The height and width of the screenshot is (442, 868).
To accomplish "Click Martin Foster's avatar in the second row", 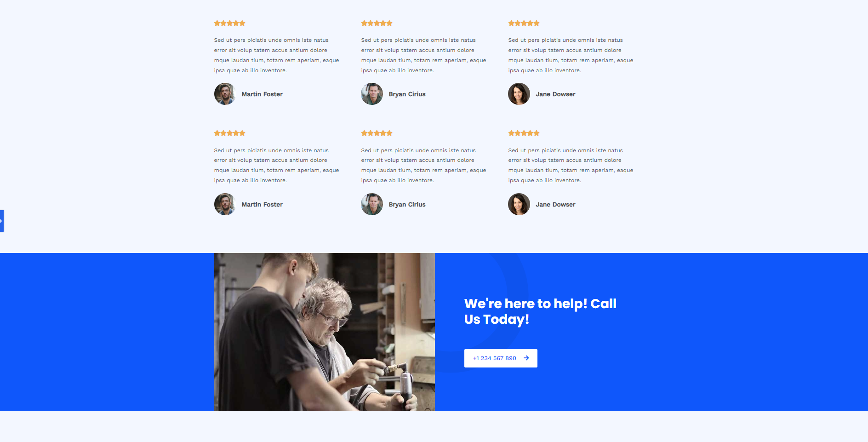I will 225,204.
